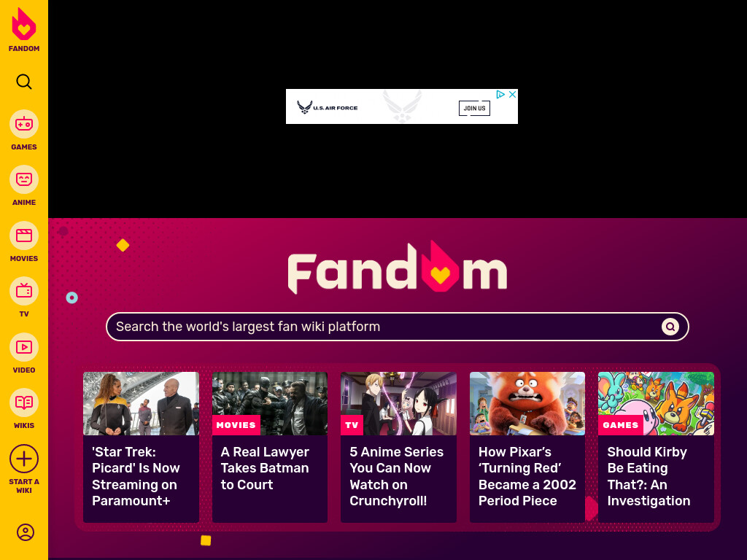This screenshot has height=560, width=747.
Task: Open 'A Real Lawyer Takes Batman to Court'
Action: [265, 468]
